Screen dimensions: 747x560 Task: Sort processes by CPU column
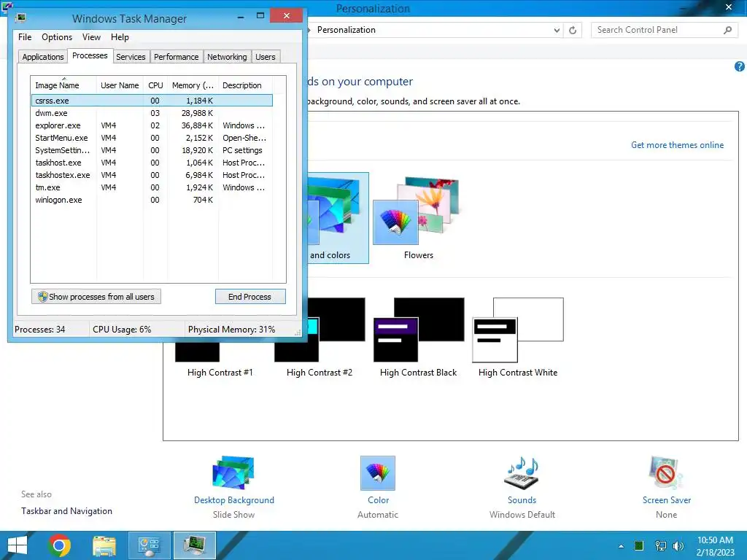point(155,85)
